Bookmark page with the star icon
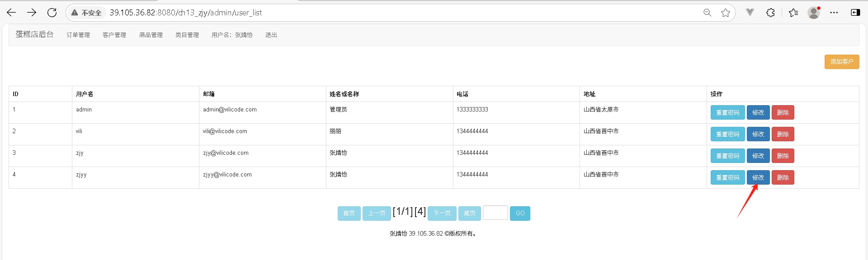868x260 pixels. (x=726, y=13)
